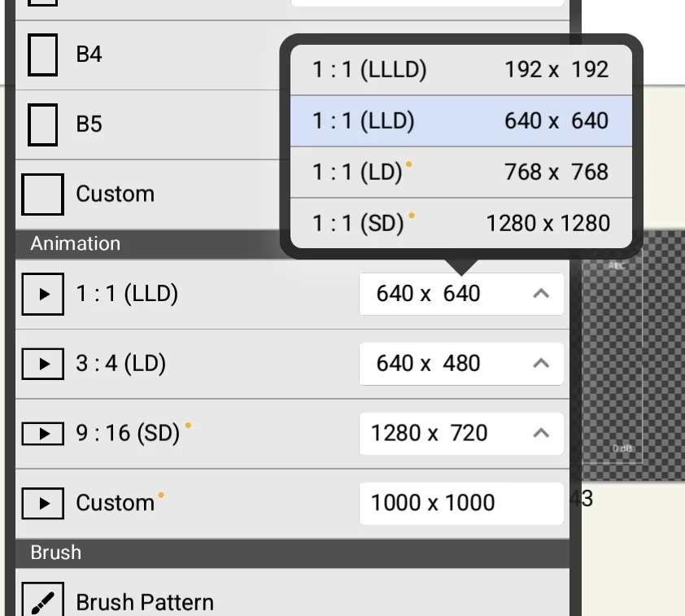Expand the 1280 x 720 size dropdown
Screen dimensions: 685x616
[x=541, y=433]
